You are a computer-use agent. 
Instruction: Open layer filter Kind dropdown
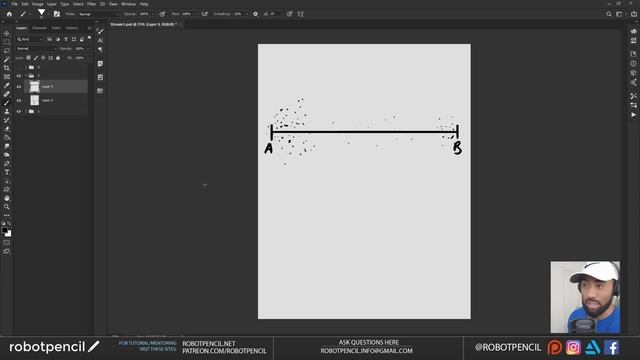30,39
